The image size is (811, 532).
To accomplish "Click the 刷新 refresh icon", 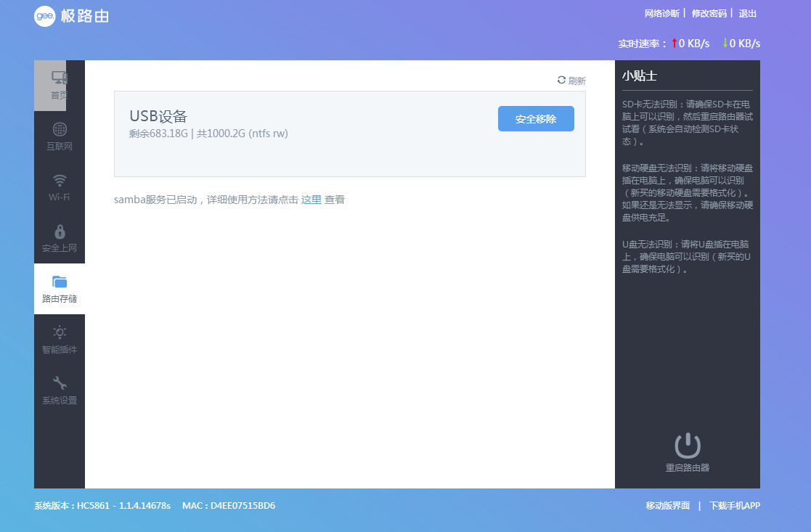I will pos(561,81).
